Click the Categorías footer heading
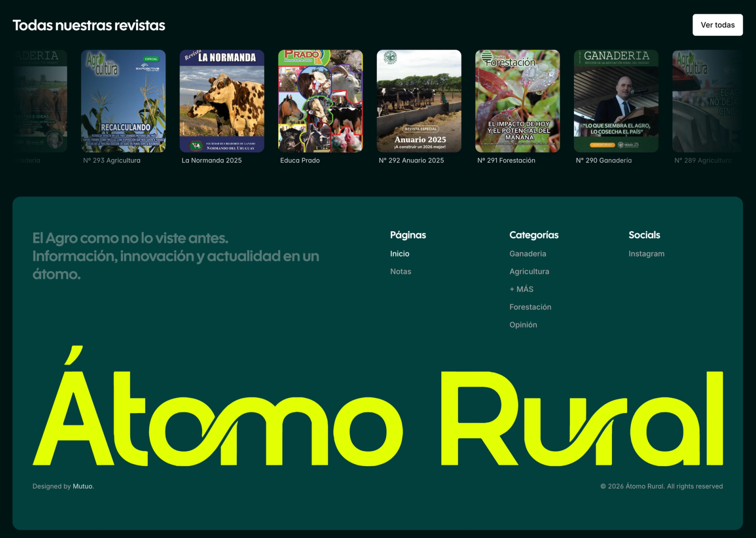This screenshot has height=538, width=756. (534, 235)
